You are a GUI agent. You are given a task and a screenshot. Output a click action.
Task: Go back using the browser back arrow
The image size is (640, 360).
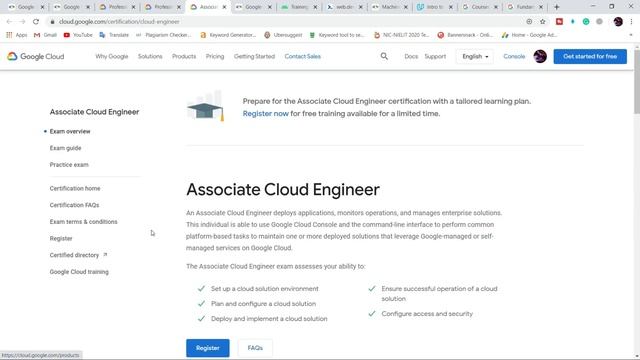pyautogui.click(x=9, y=22)
